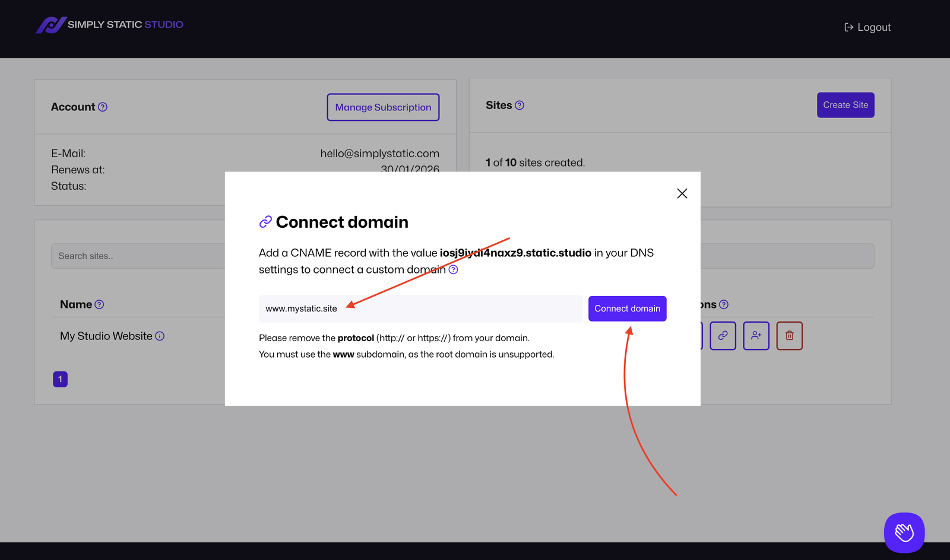This screenshot has width=950, height=560.
Task: Click the Name column help icon
Action: [99, 305]
